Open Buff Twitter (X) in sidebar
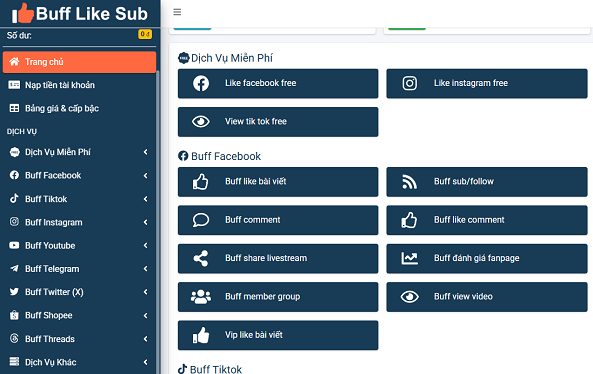The image size is (593, 374). [79, 292]
